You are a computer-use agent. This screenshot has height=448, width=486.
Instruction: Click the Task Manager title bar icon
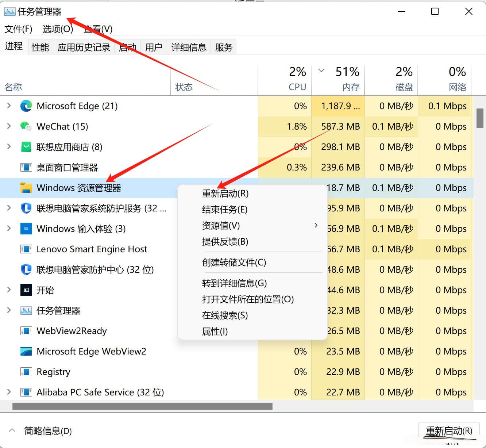pyautogui.click(x=10, y=12)
